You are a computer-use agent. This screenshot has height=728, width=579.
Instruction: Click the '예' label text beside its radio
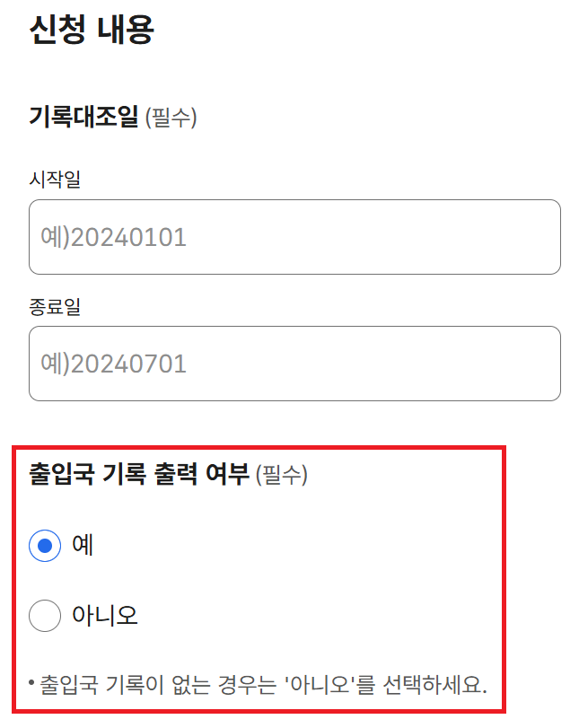tap(81, 546)
